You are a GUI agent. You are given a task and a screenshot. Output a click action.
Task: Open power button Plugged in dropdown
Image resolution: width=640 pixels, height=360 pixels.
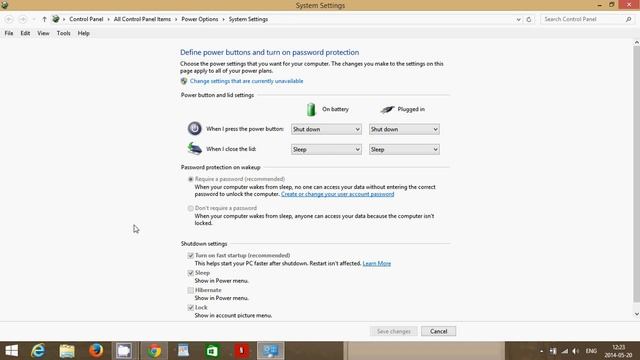pos(404,129)
